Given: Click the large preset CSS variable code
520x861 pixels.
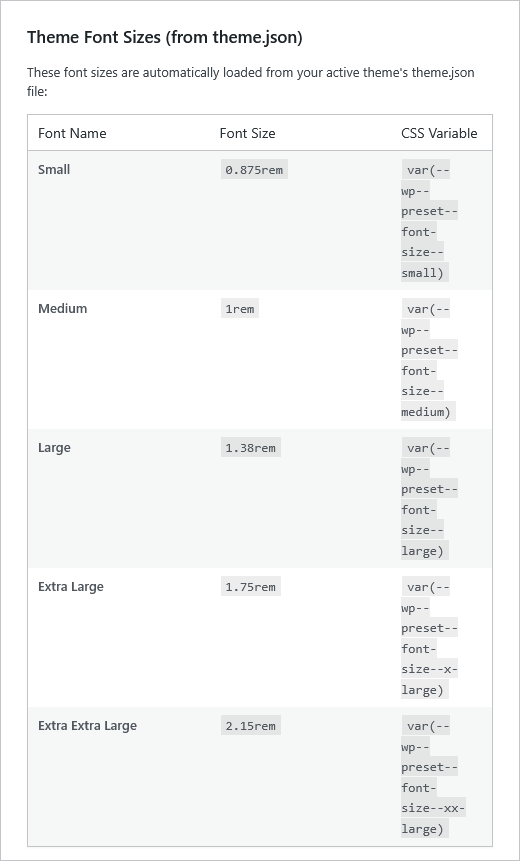Looking at the screenshot, I should [429, 499].
